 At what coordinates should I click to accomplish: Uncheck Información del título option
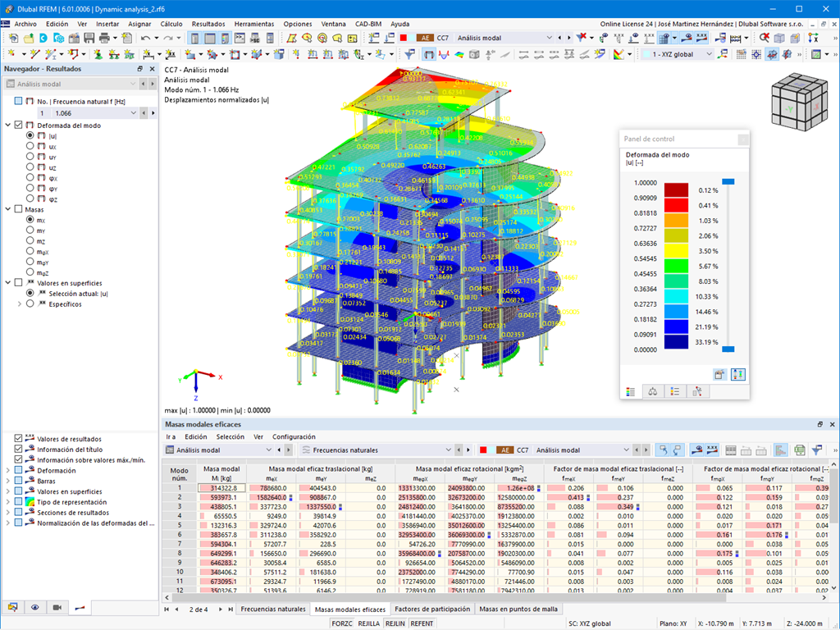tap(18, 449)
